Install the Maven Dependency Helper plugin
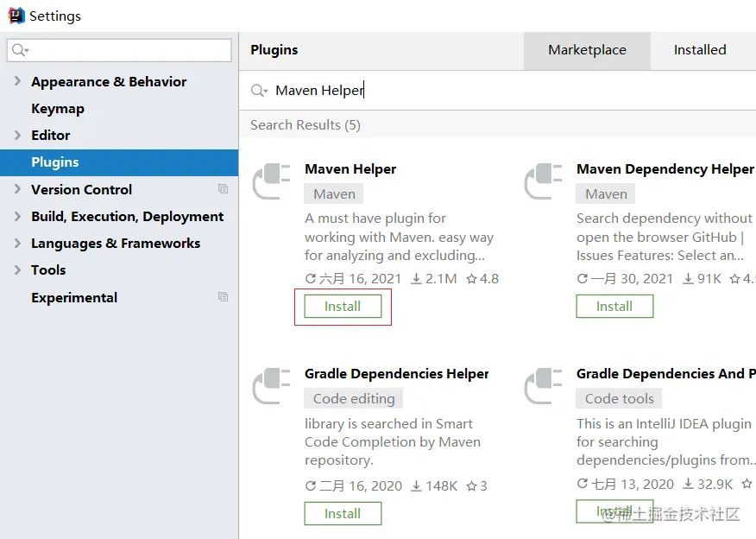 (614, 307)
